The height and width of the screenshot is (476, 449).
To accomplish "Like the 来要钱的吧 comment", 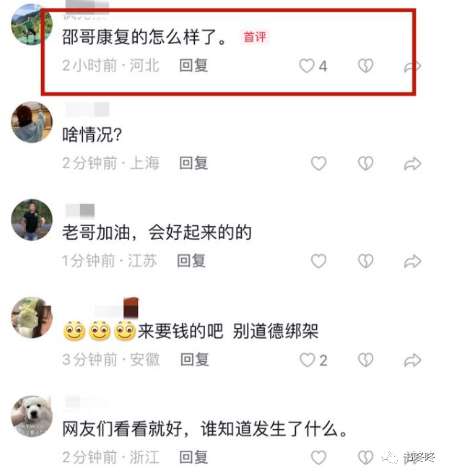I will point(308,360).
